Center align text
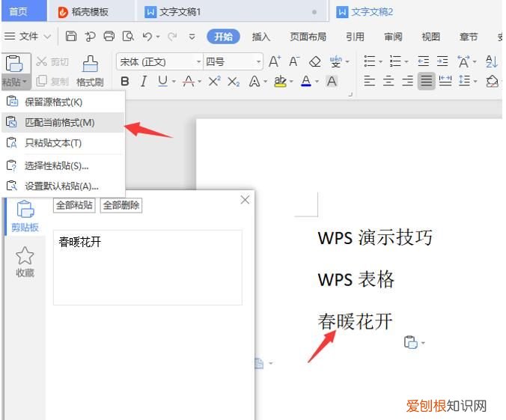This screenshot has width=506, height=420. pos(388,81)
